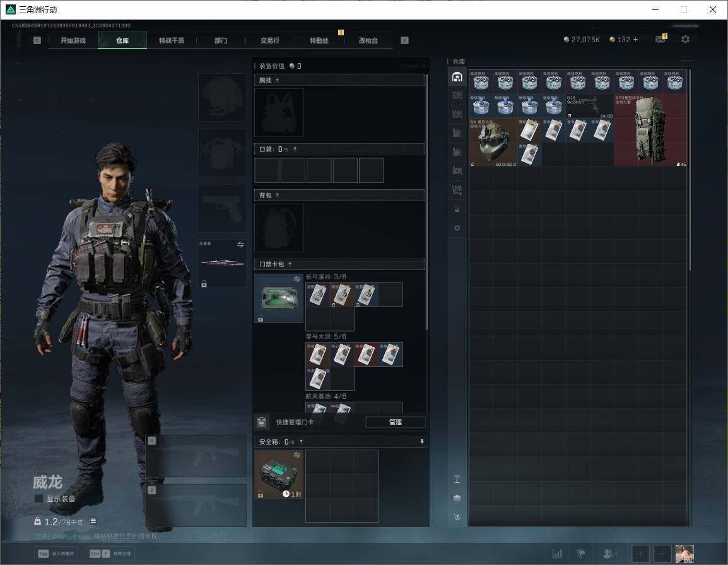Image resolution: width=728 pixels, height=565 pixels.
Task: Click the plus next to 132 currency
Action: tap(636, 40)
